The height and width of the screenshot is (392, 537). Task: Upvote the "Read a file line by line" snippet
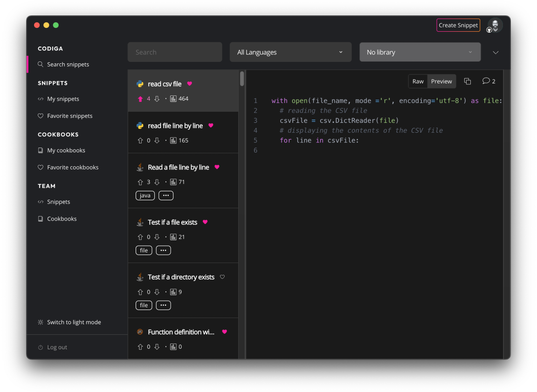pyautogui.click(x=140, y=182)
